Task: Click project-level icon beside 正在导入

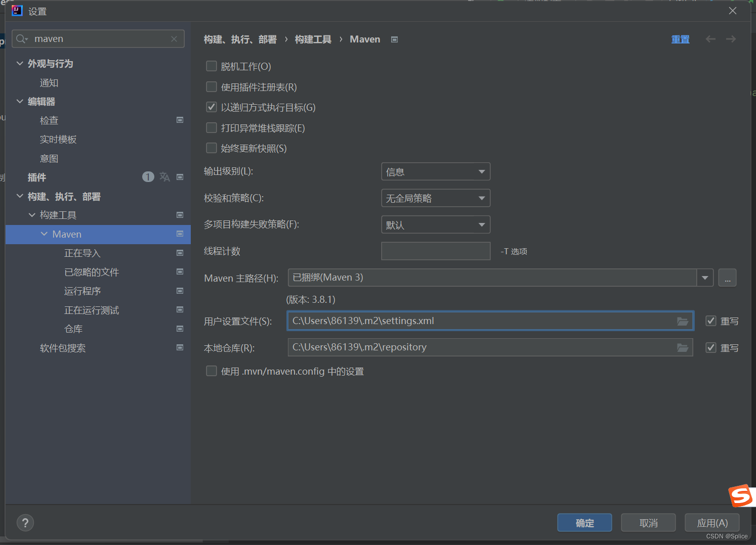Action: (x=180, y=253)
